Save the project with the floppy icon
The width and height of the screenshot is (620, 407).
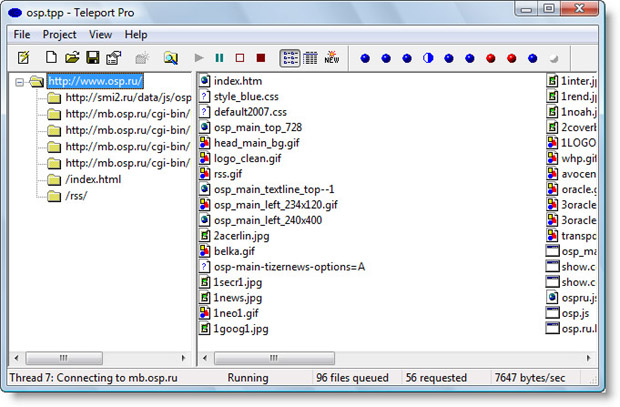[x=93, y=58]
